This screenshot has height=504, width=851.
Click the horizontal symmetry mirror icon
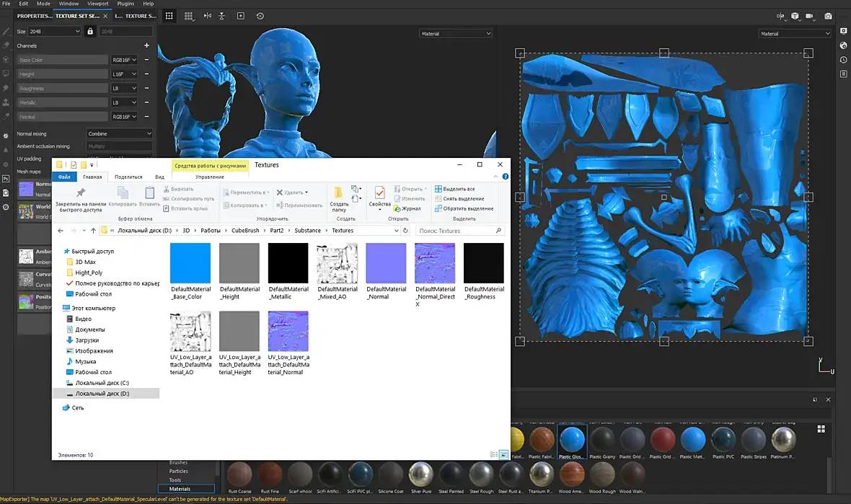208,16
